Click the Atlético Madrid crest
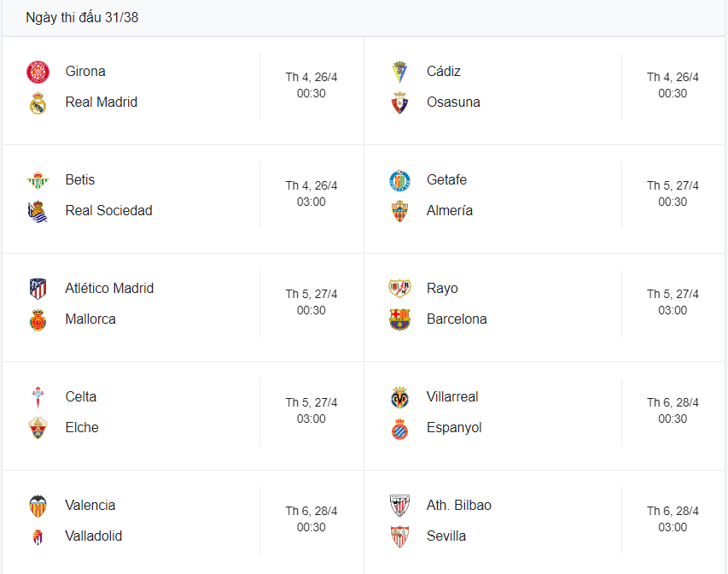The image size is (728, 574). coord(38,288)
